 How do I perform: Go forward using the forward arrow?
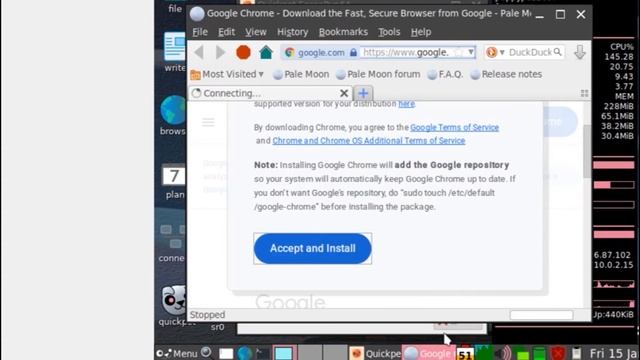tap(220, 52)
